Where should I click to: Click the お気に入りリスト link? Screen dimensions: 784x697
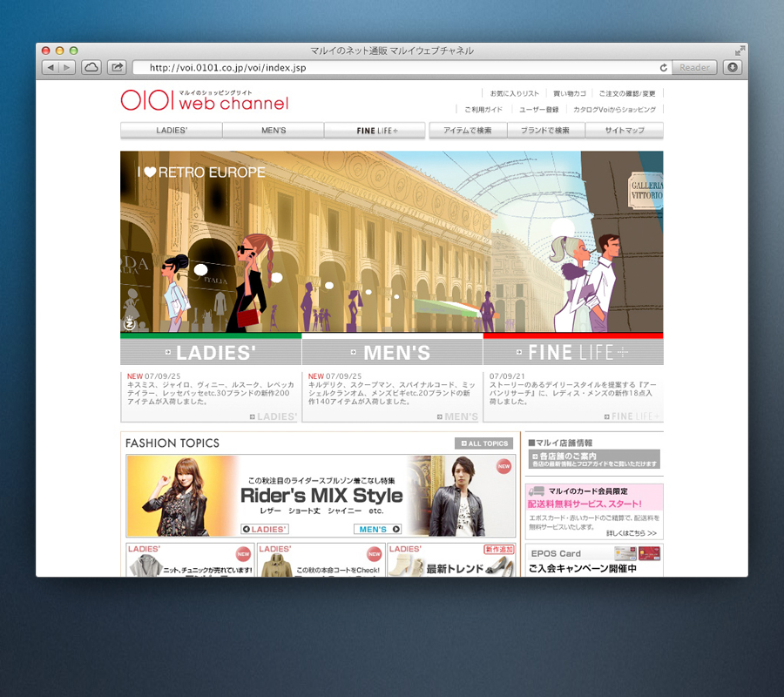coord(513,93)
